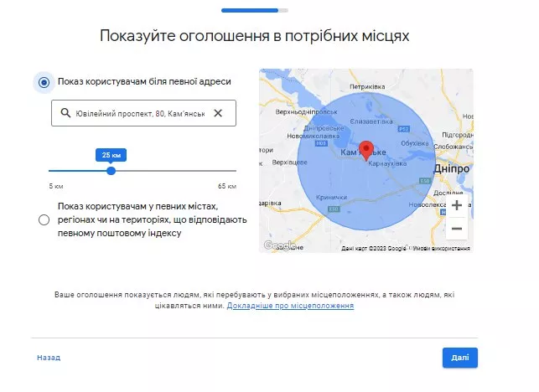Click 'Обухівка' label on the map
This screenshot has width=539, height=392.
[415, 143]
